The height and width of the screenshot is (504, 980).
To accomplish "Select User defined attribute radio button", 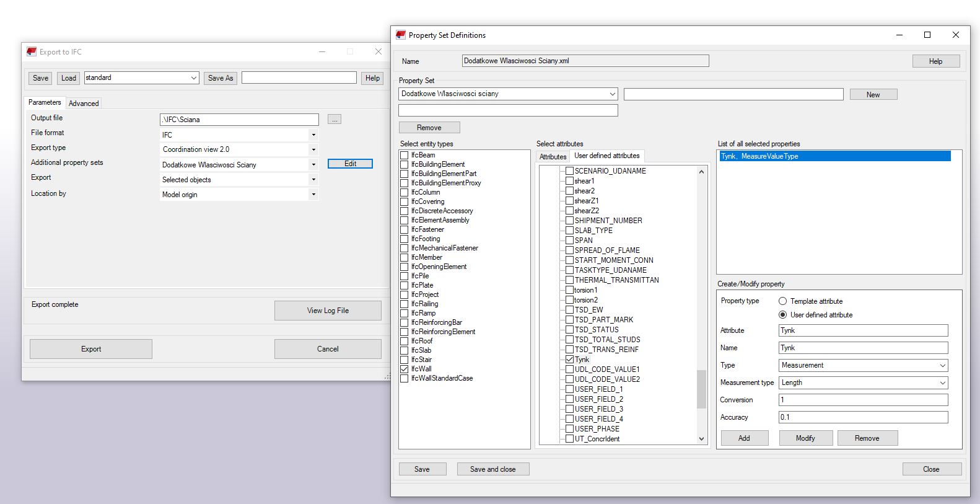I will [783, 315].
